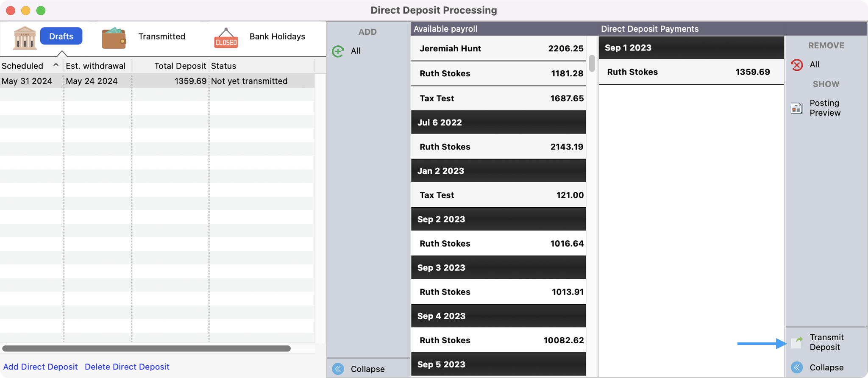
Task: Open the Bank Holidays tab
Action: (277, 36)
